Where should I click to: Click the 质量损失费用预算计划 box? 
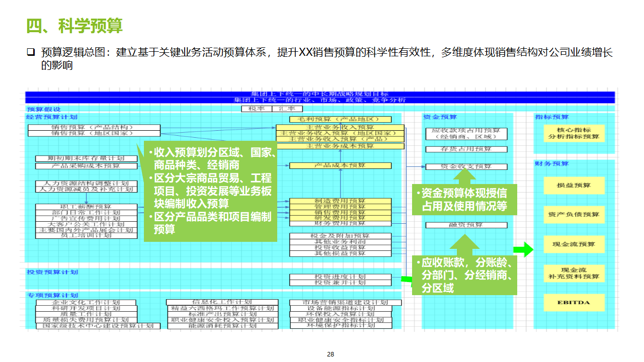[86, 320]
